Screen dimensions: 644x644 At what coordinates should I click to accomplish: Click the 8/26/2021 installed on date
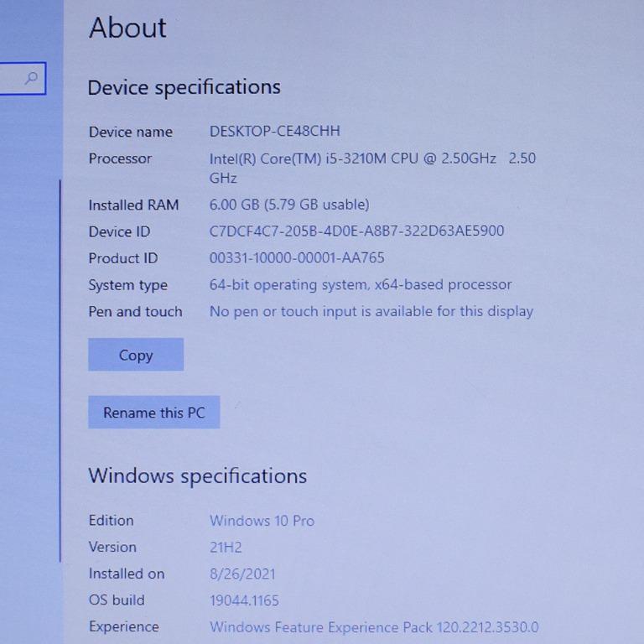[241, 574]
